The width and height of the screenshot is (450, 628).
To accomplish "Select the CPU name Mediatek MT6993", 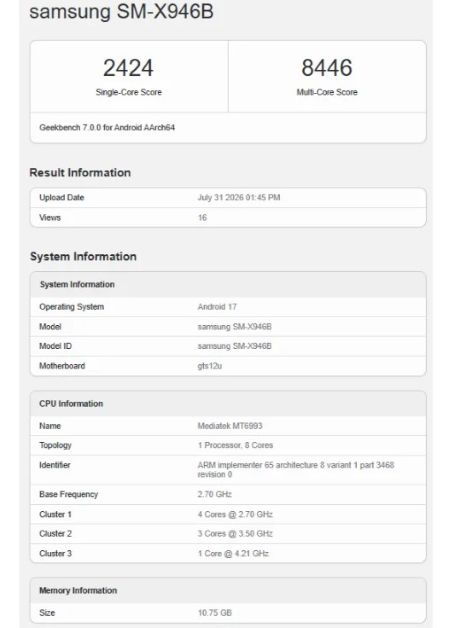I will click(230, 426).
